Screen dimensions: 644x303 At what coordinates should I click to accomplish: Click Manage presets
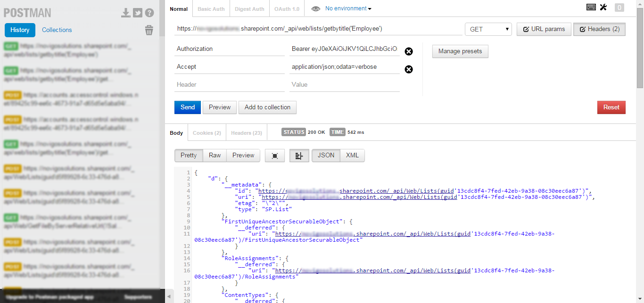[x=460, y=51]
